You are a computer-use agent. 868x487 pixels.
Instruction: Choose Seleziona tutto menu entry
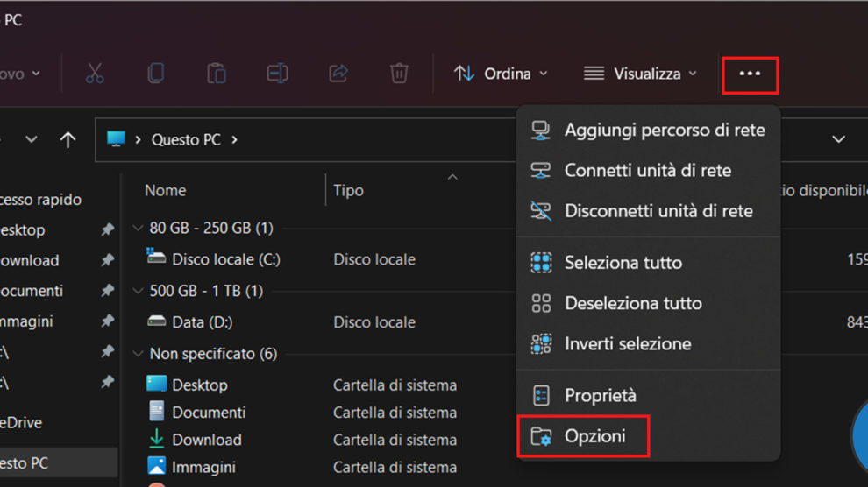623,262
